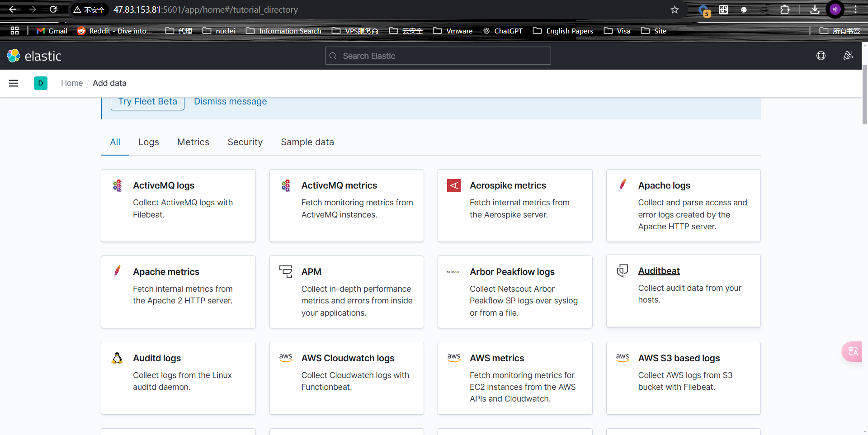Screen dimensions: 868x435
Task: Click the Dismiss message link
Action: [231, 102]
